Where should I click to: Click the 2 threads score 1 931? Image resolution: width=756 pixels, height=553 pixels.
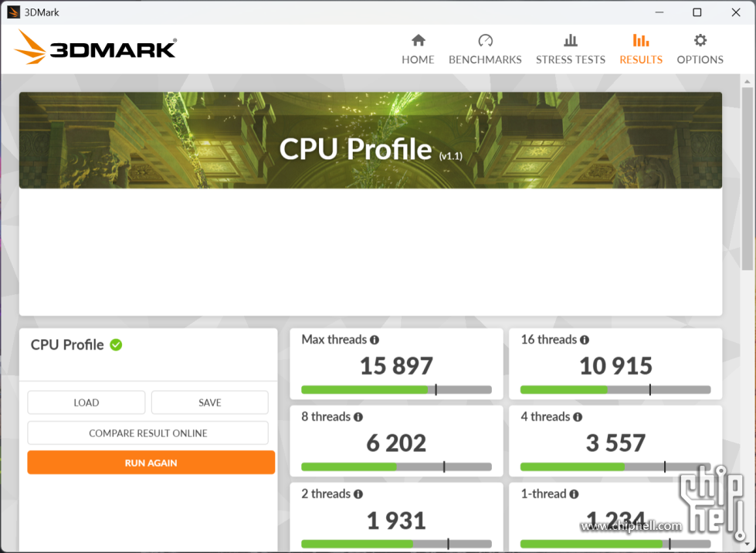coord(396,521)
